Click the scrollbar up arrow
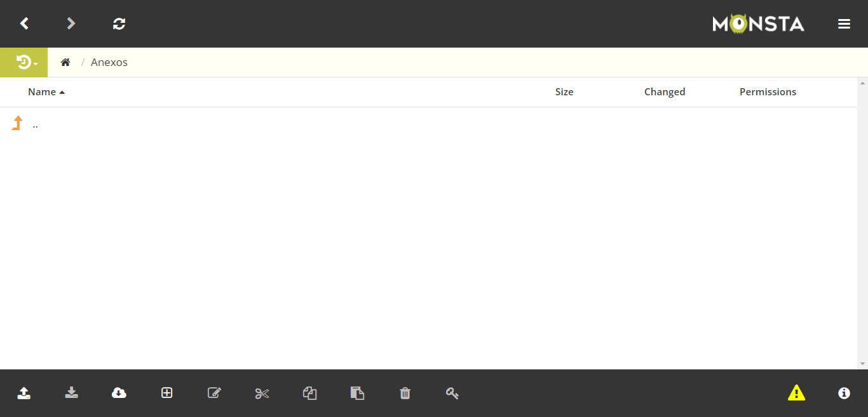Image resolution: width=868 pixels, height=417 pixels. pos(863,83)
